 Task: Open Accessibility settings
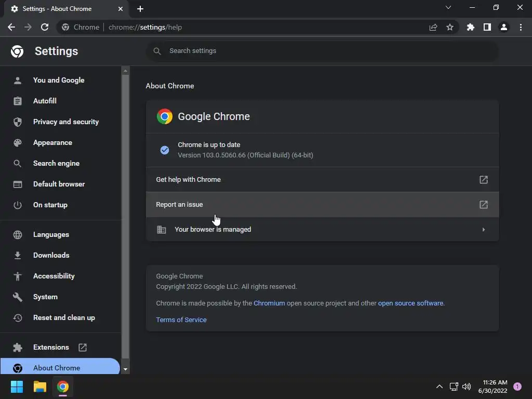pos(60,276)
